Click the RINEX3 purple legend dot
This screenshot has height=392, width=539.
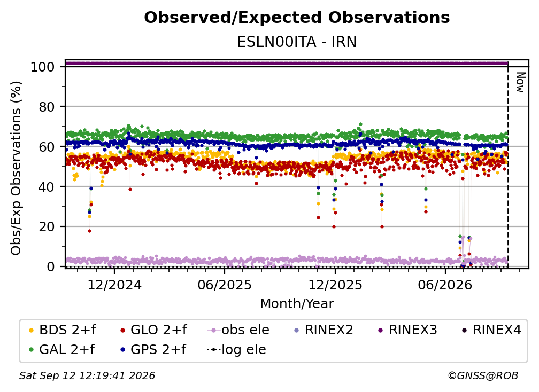tap(381, 330)
